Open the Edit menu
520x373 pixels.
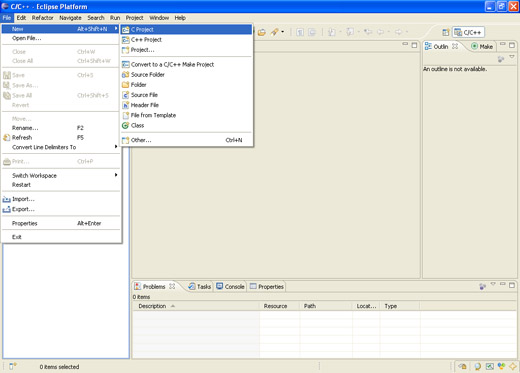pos(21,18)
